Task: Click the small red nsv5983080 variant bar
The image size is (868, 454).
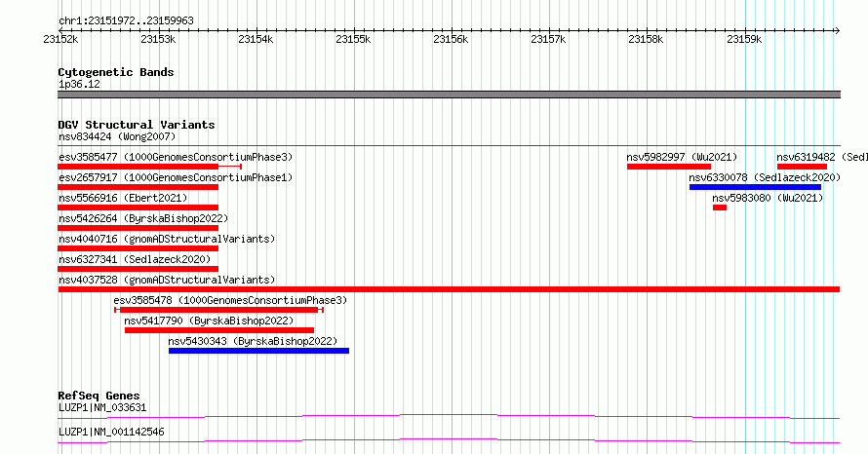Action: (720, 208)
